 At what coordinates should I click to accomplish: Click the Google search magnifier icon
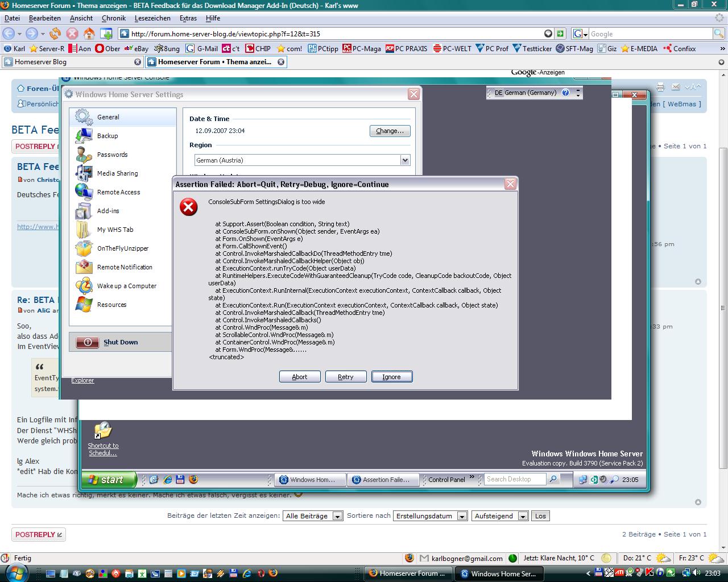[x=719, y=34]
